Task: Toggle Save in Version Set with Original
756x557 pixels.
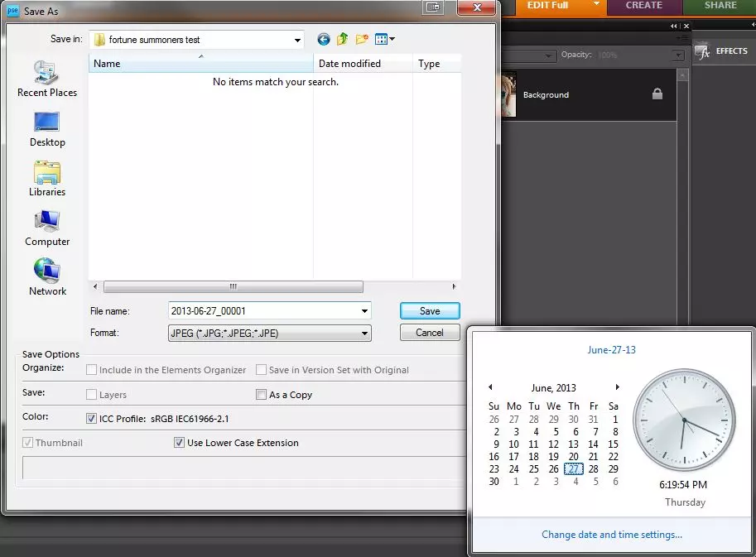Action: tap(261, 370)
